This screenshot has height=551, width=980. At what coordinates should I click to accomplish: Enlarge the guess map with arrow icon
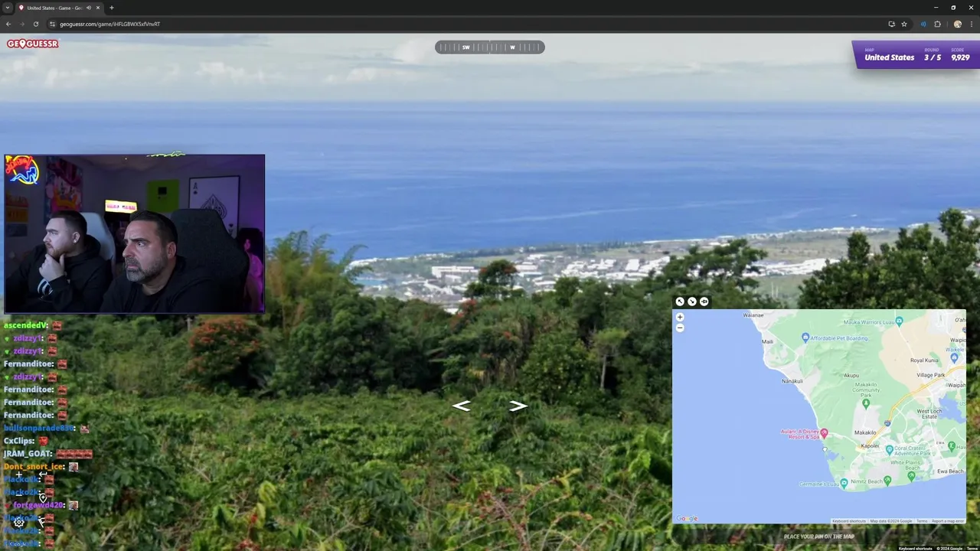(x=680, y=302)
